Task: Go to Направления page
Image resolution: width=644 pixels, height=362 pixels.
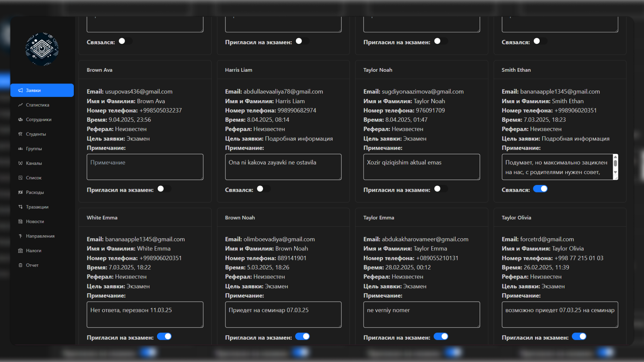Action: (42, 236)
